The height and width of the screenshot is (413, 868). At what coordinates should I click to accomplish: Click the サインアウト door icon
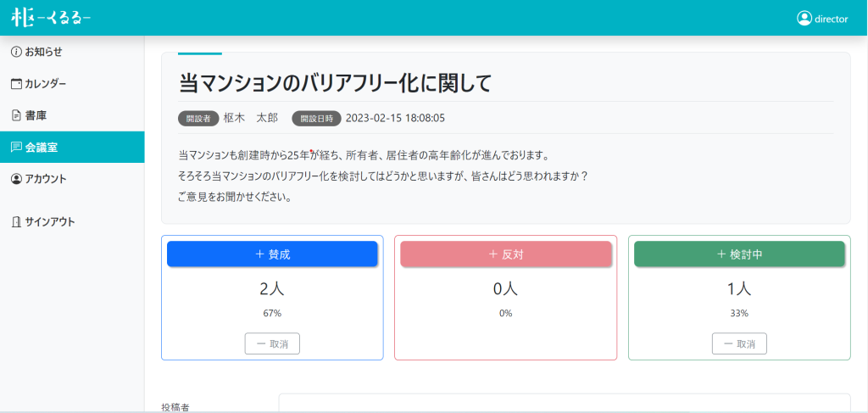pyautogui.click(x=17, y=222)
